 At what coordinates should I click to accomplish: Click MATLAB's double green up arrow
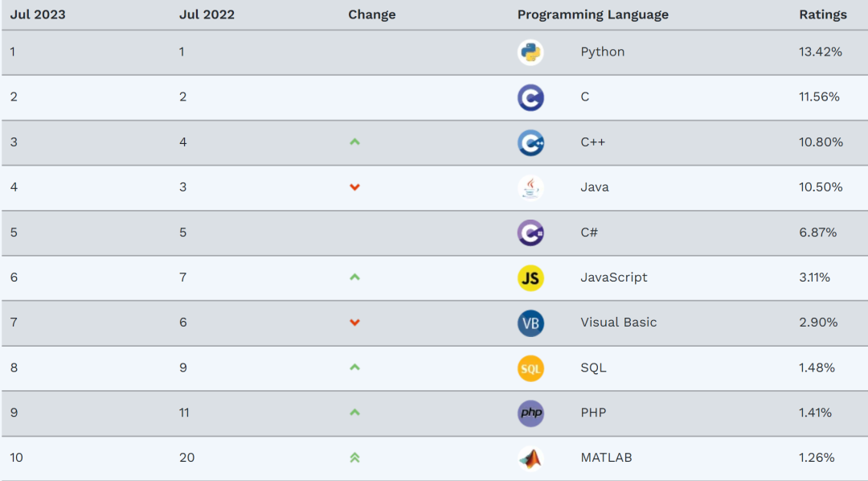pyautogui.click(x=354, y=458)
